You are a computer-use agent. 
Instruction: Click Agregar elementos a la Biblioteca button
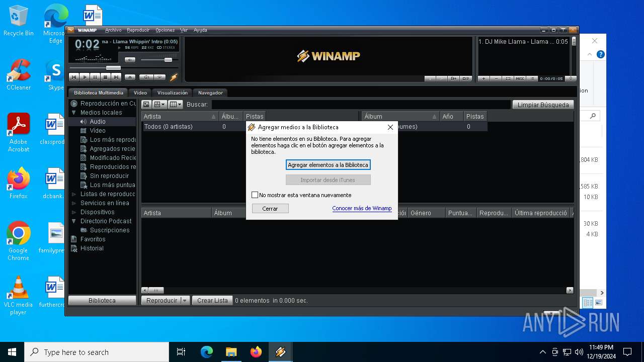328,165
